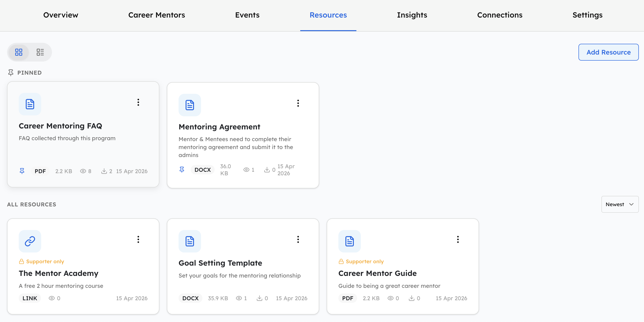Open the Goal Setting Template title
The image size is (644, 322).
[220, 263]
